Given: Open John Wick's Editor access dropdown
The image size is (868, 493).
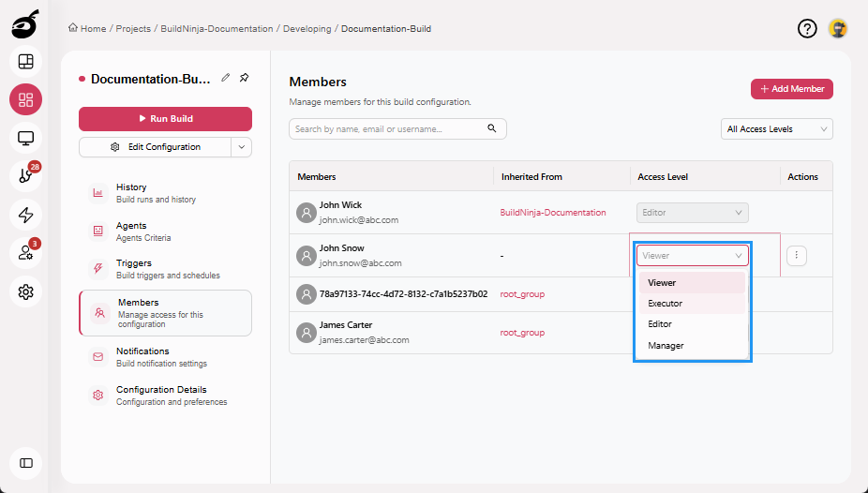Looking at the screenshot, I should tap(693, 213).
